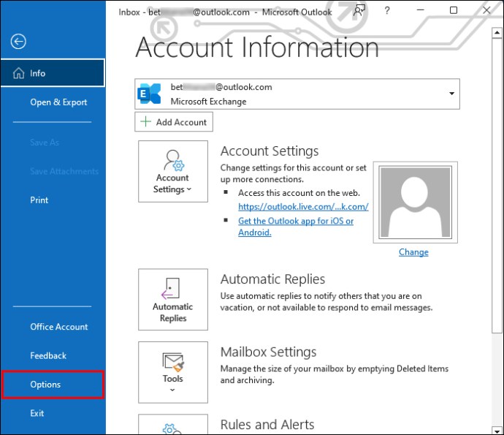Open Outlook Options

[x=45, y=385]
